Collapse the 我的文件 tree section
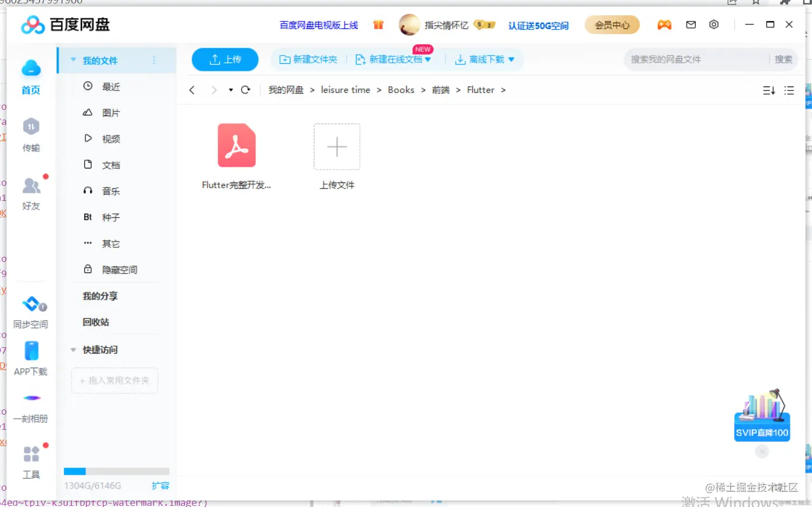This screenshot has width=812, height=507. tap(73, 60)
